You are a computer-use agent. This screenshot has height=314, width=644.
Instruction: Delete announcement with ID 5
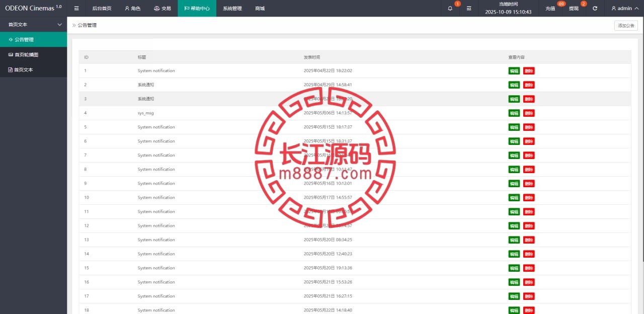point(529,127)
